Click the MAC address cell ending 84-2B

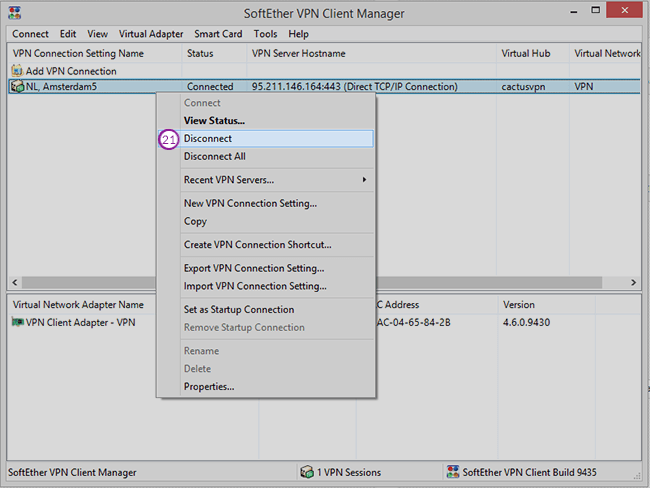click(x=413, y=323)
